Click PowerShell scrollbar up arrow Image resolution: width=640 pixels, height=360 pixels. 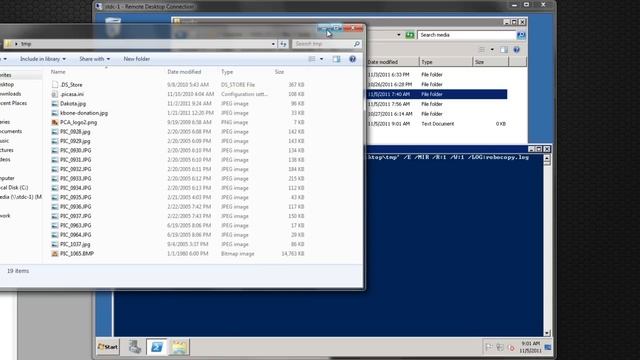(547, 158)
